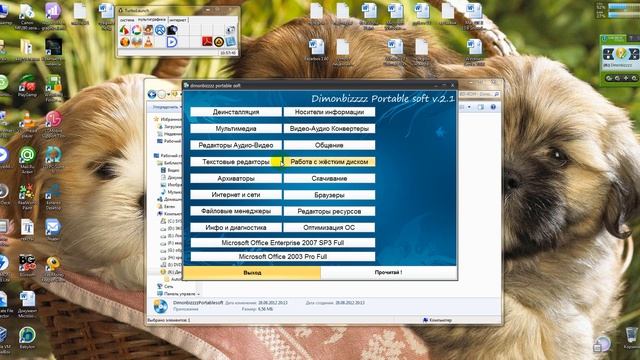Click Инфо и диагностика button
This screenshot has height=360, width=640.
(x=236, y=228)
